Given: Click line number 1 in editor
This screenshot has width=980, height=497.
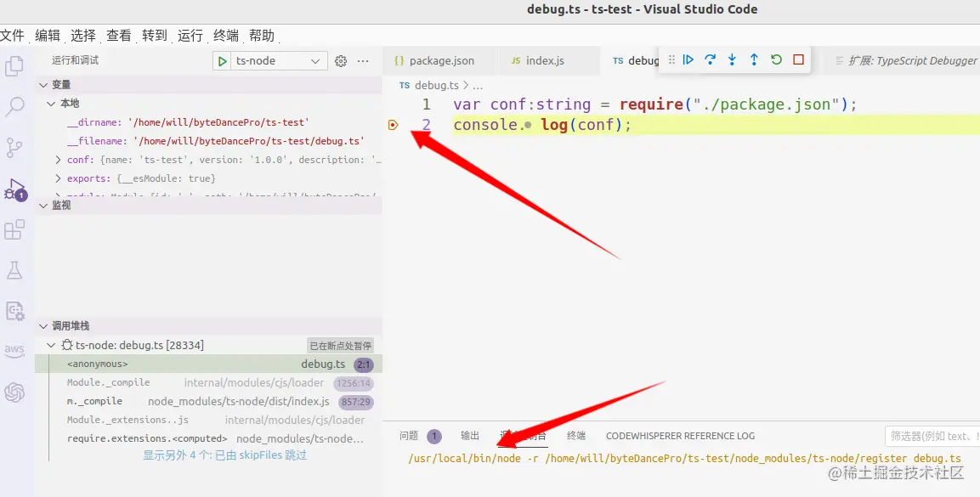Looking at the screenshot, I should click(426, 104).
